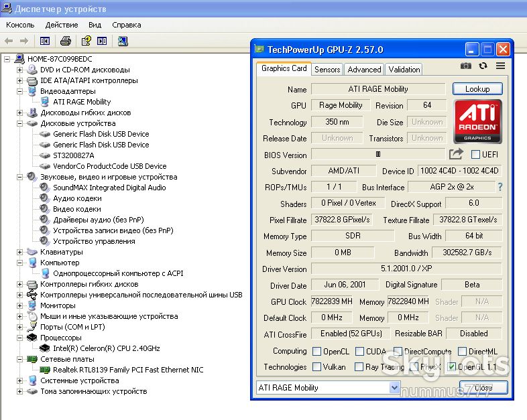
Task: Click the Forward arrow in Device Manager toolbar
Action: click(24, 41)
